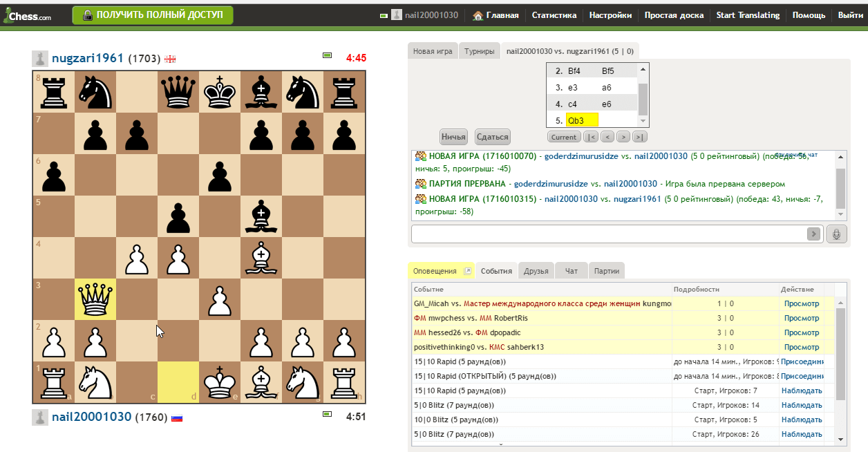Click the white queen on b3
The width and height of the screenshot is (868, 452).
[95, 299]
